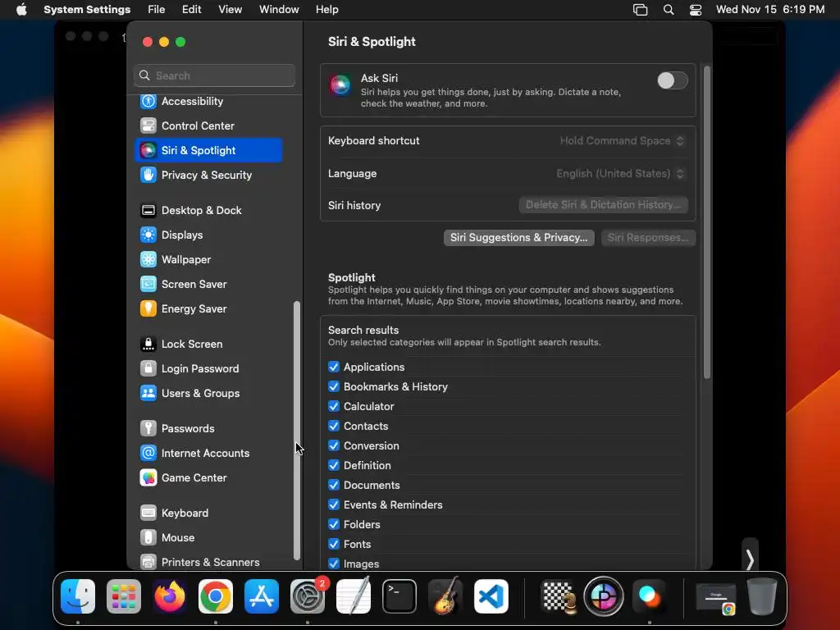Image resolution: width=840 pixels, height=630 pixels.
Task: Open Finder from the Dock
Action: pos(78,596)
